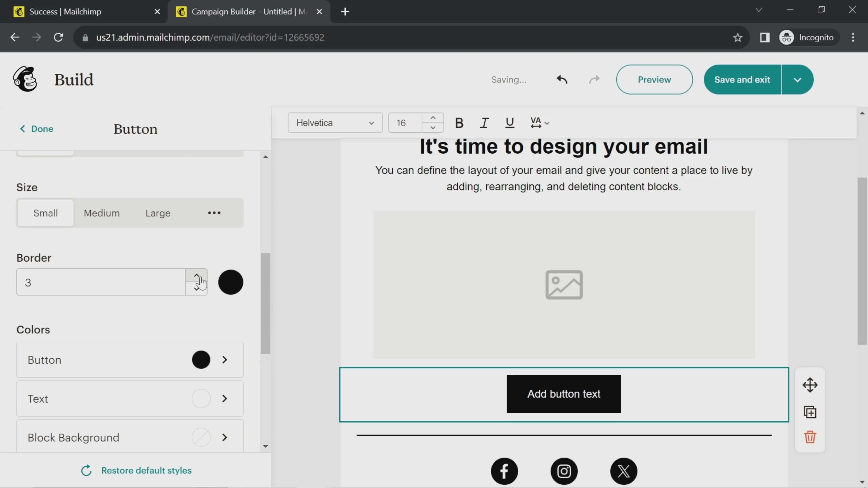Click the Instagram social icon
Viewport: 868px width, 488px height.
click(x=564, y=471)
